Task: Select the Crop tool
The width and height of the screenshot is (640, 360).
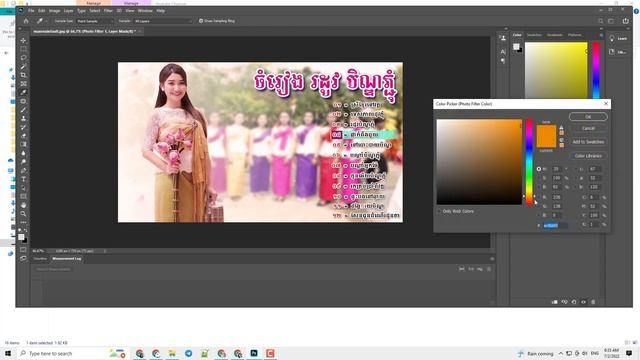Action: coord(23,75)
